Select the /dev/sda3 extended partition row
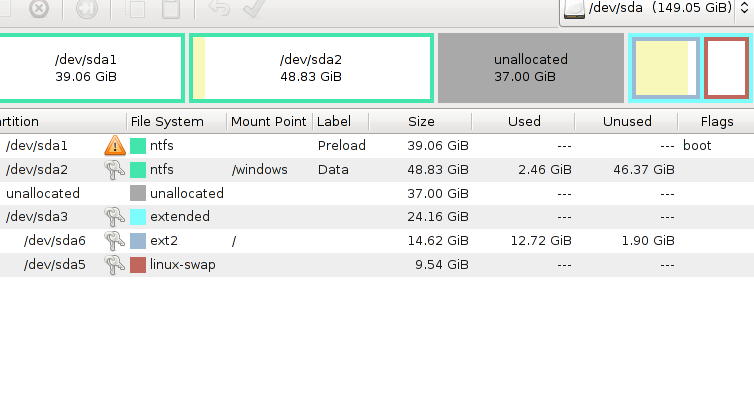Screen dimensions: 754x416 pos(377,217)
